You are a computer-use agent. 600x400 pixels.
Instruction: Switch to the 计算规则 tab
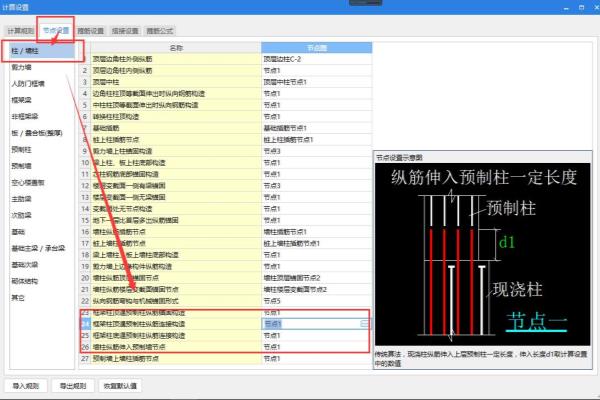21,31
